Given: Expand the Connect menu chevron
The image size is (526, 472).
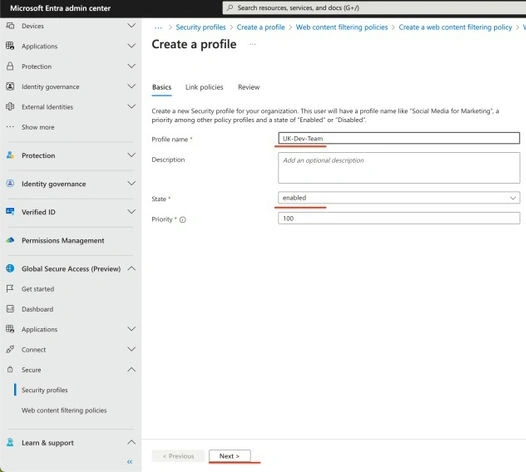Looking at the screenshot, I should pos(132,349).
